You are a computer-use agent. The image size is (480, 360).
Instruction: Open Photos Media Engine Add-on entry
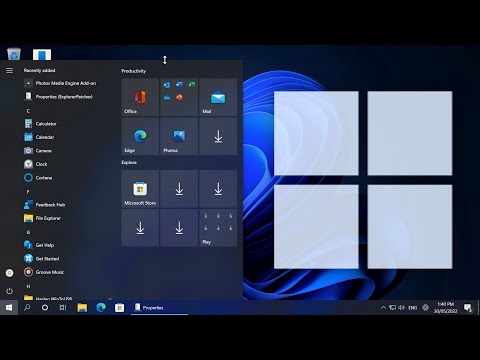coord(67,83)
